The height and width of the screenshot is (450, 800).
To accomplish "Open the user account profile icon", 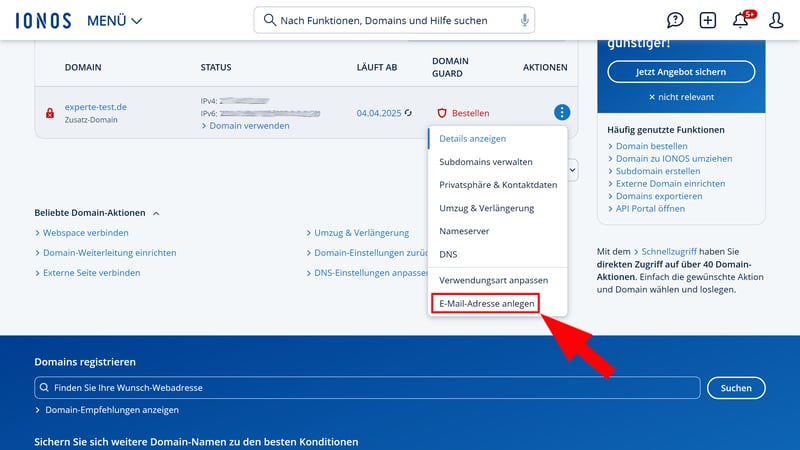I will point(775,20).
